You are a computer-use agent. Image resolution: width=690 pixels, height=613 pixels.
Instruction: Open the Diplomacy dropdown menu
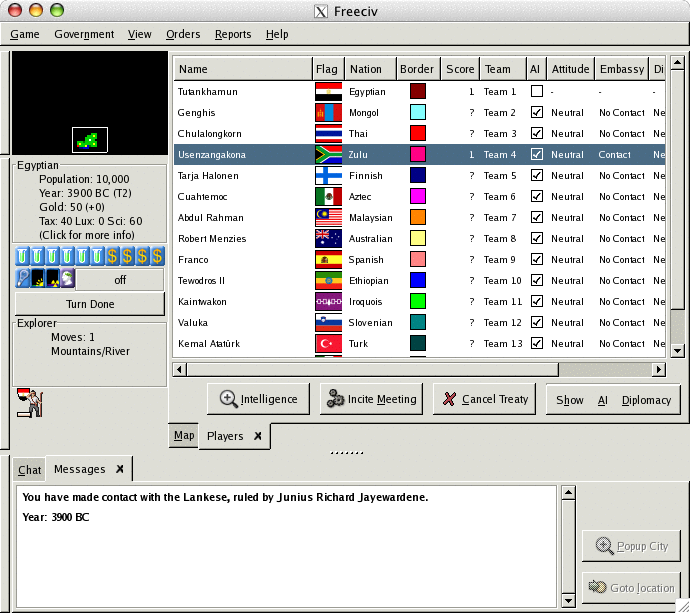coord(646,400)
